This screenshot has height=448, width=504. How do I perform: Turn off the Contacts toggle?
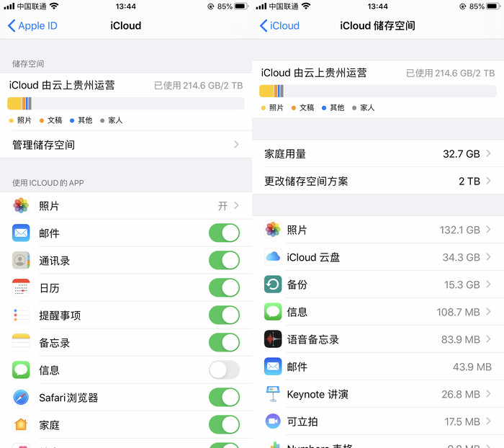[x=224, y=260]
